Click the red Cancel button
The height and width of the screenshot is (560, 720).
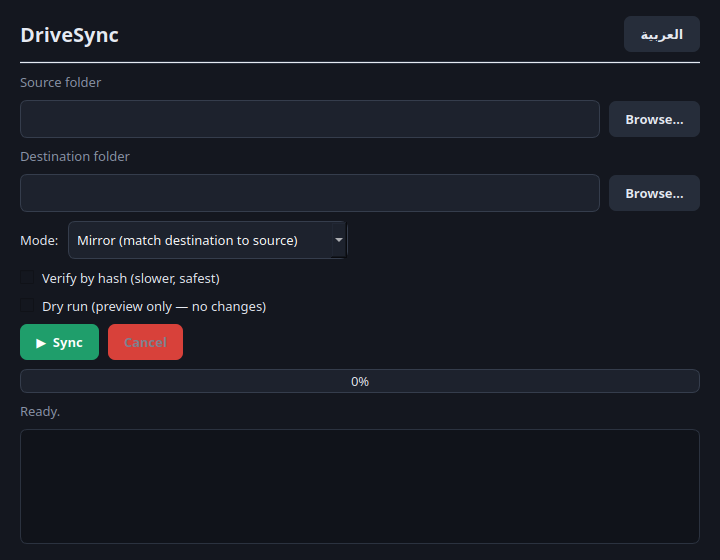(x=145, y=342)
